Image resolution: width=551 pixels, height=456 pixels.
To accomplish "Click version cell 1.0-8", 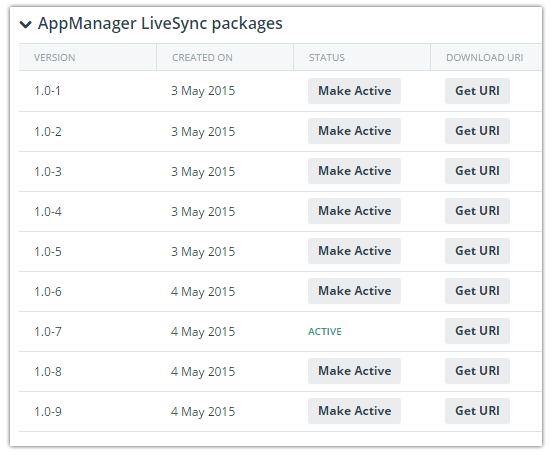I will coord(47,372).
